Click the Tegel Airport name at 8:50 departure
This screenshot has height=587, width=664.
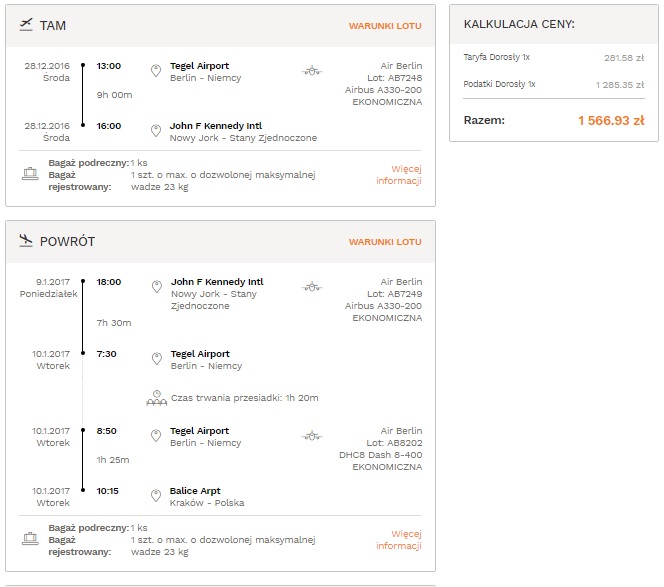point(199,431)
